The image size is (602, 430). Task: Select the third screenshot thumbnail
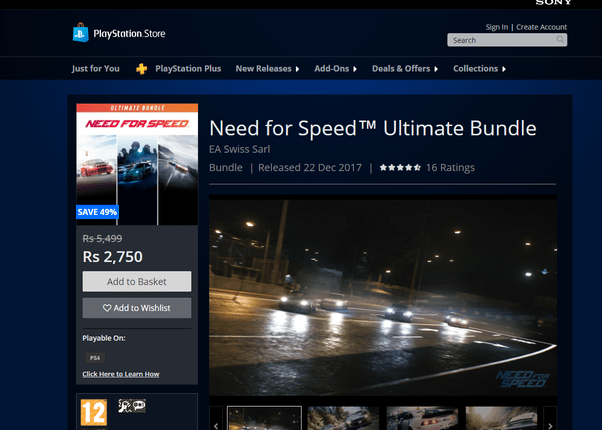click(x=422, y=418)
